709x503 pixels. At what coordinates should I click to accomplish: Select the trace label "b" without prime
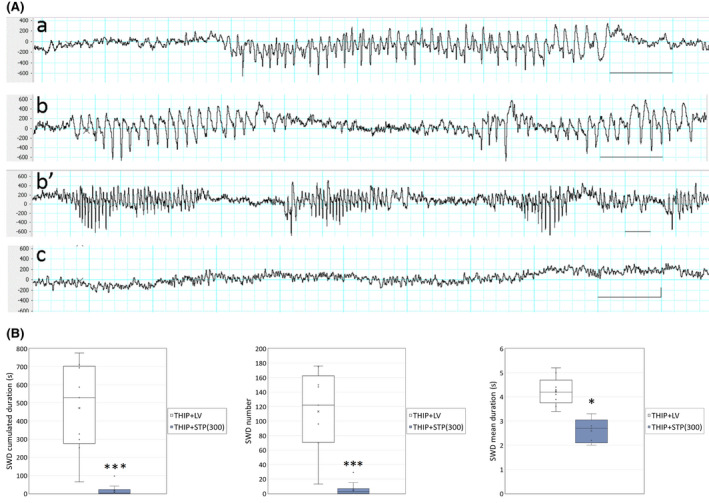42,105
